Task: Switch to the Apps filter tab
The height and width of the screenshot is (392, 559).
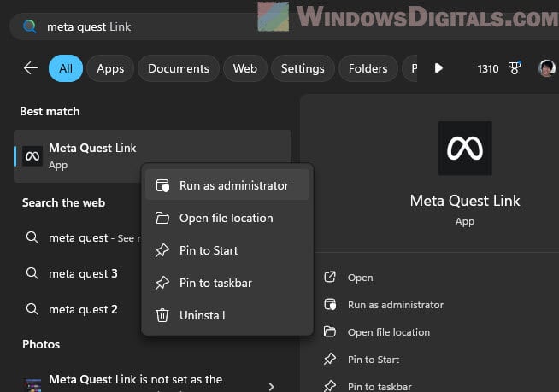Action: (x=110, y=68)
